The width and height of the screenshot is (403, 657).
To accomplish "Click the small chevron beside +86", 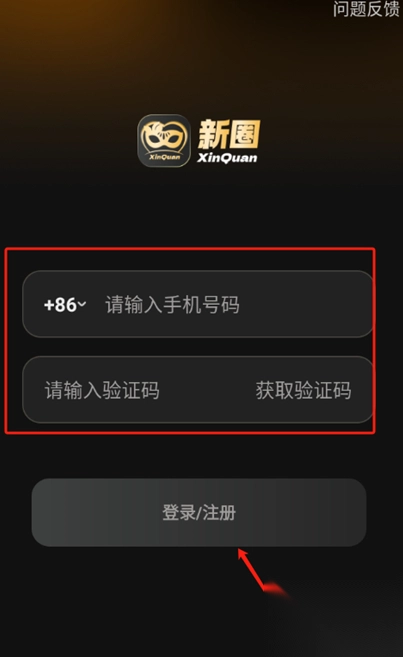I will pos(82,304).
